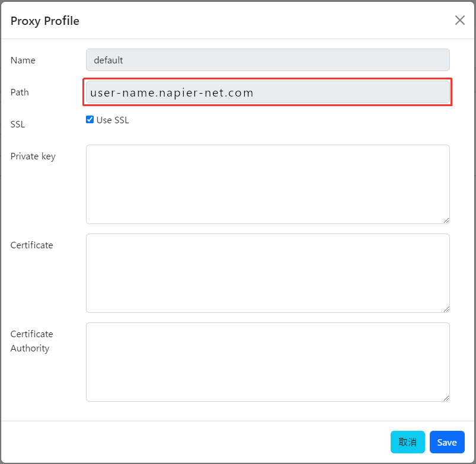The image size is (476, 464).
Task: Cancel with the 取消 button
Action: click(407, 442)
